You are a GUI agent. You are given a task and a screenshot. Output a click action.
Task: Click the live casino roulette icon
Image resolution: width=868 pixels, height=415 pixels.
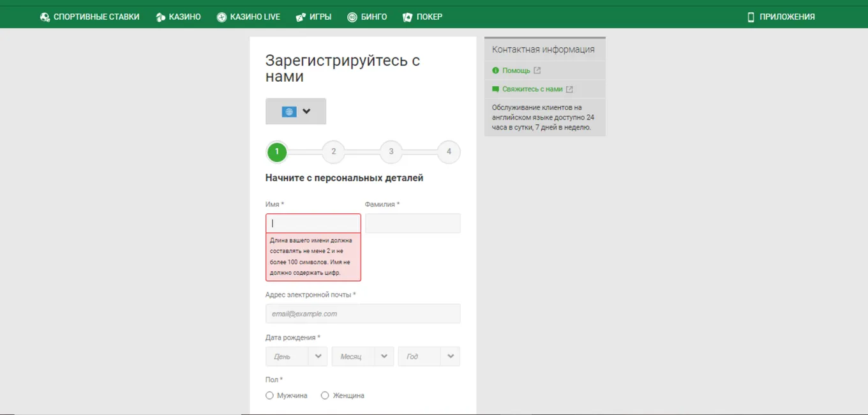click(221, 17)
